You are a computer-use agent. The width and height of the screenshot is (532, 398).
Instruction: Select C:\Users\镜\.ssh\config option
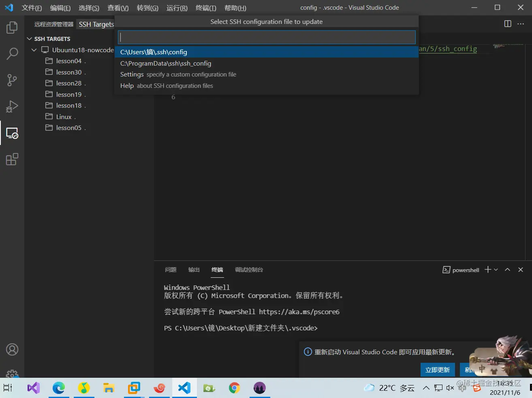[x=267, y=52]
